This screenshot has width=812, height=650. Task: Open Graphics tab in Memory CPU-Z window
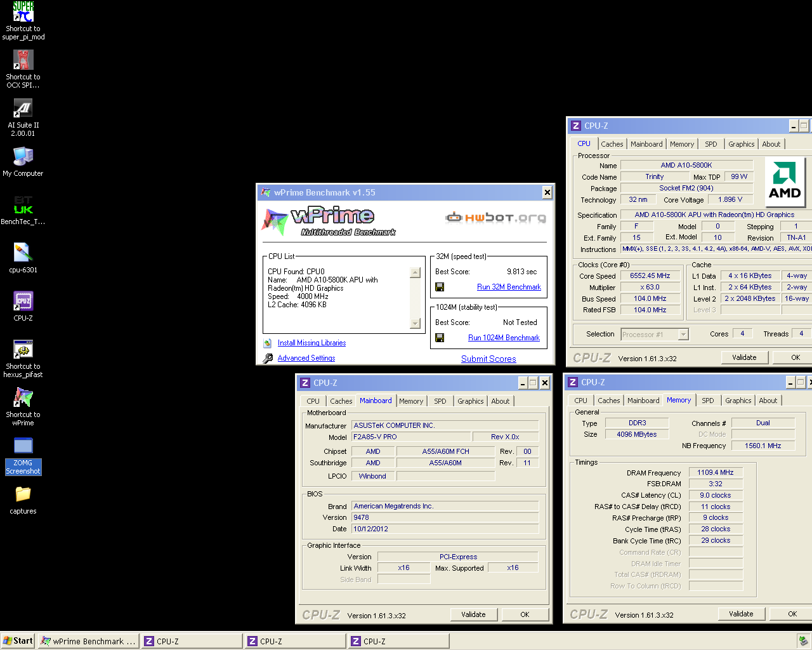738,401
